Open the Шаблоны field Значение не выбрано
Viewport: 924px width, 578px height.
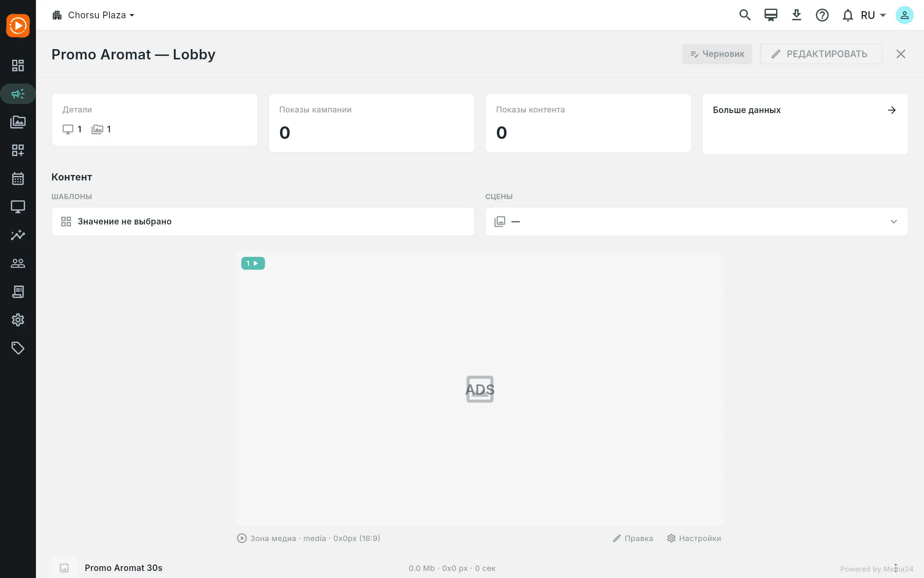263,222
